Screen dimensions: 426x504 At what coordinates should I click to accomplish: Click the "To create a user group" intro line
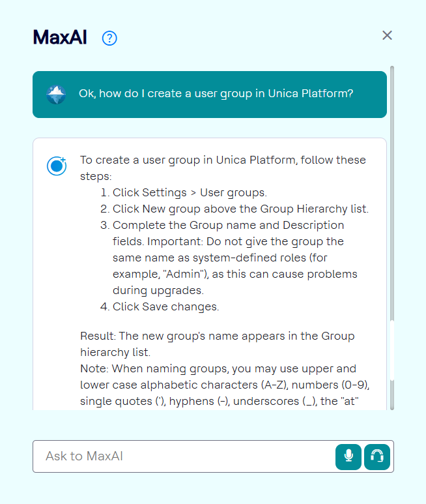tap(223, 160)
